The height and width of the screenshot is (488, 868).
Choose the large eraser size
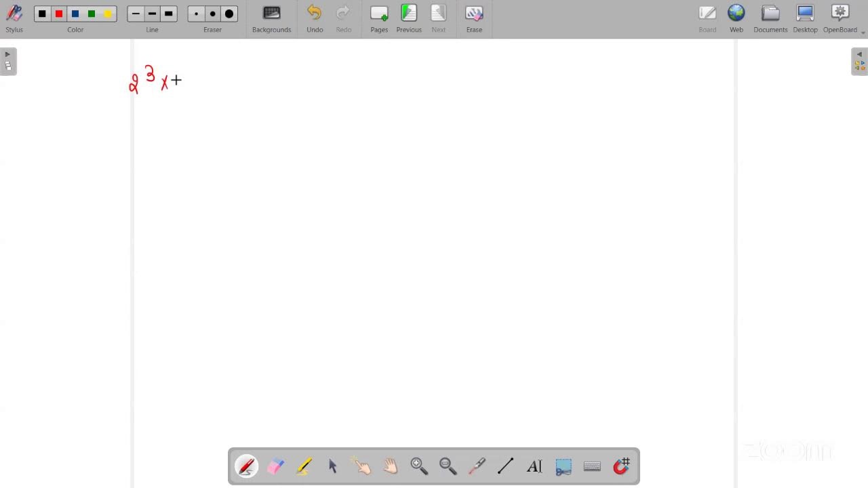pyautogui.click(x=229, y=14)
